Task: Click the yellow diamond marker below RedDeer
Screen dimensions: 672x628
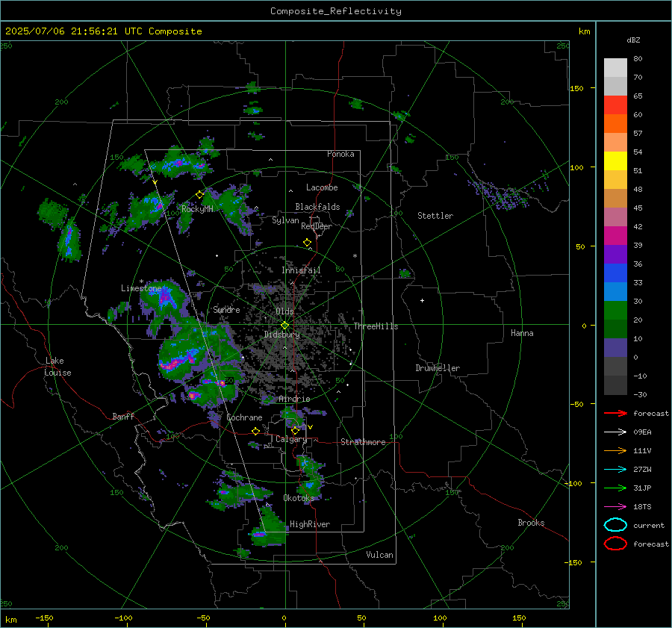Action: (x=307, y=243)
